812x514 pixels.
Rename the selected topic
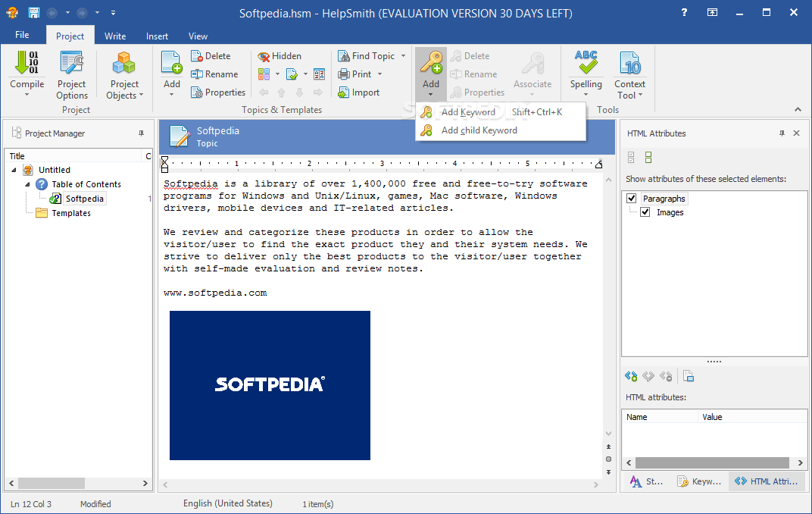214,74
